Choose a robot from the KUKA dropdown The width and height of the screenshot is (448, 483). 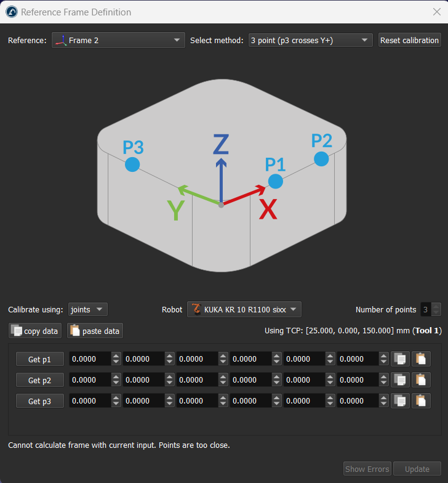coord(244,309)
